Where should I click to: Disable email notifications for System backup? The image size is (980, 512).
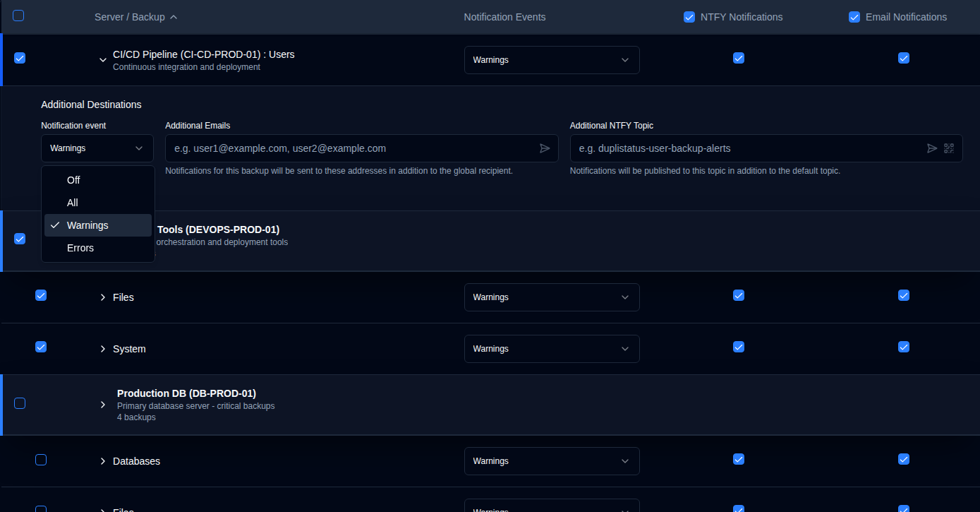[x=904, y=347]
